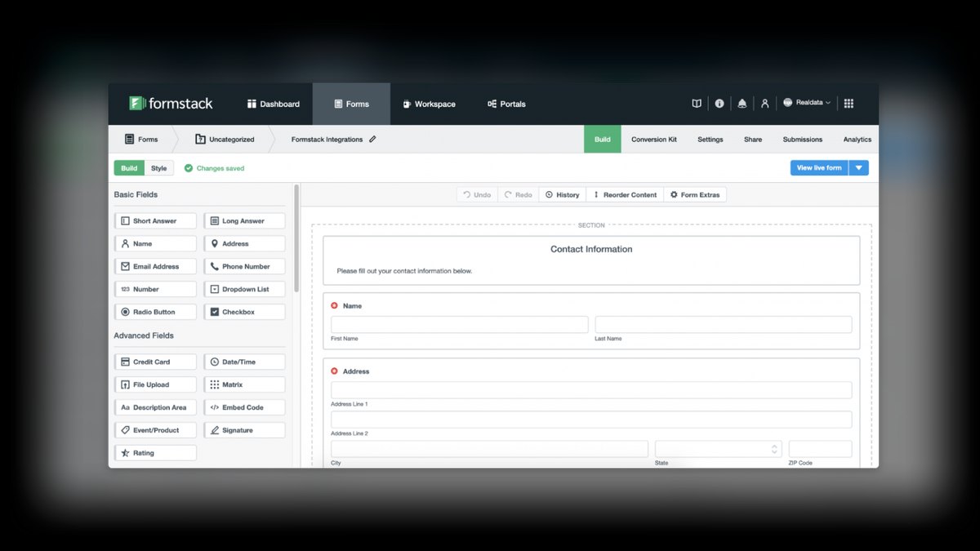Go to the Forms breadcrumb
This screenshot has width=980, height=551.
click(141, 140)
